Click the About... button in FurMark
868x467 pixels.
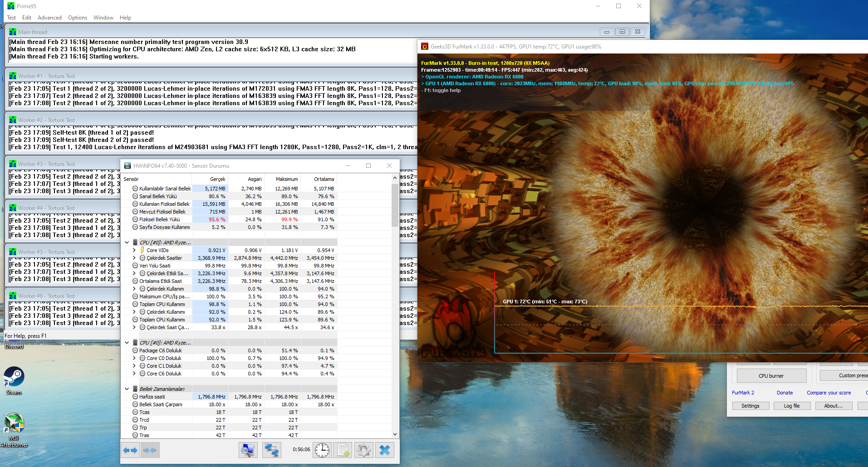tap(834, 406)
